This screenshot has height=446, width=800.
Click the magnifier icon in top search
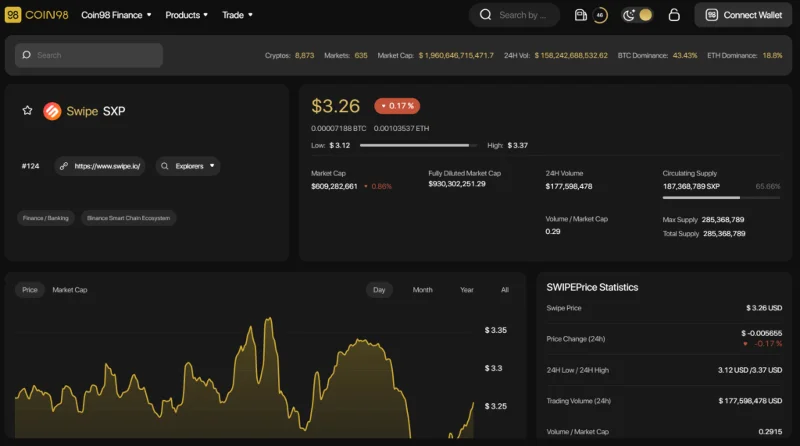point(485,15)
